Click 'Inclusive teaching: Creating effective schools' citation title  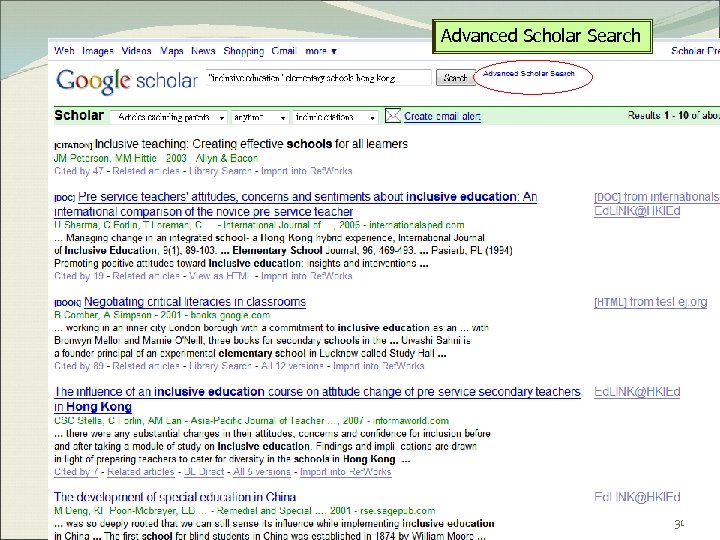click(251, 144)
